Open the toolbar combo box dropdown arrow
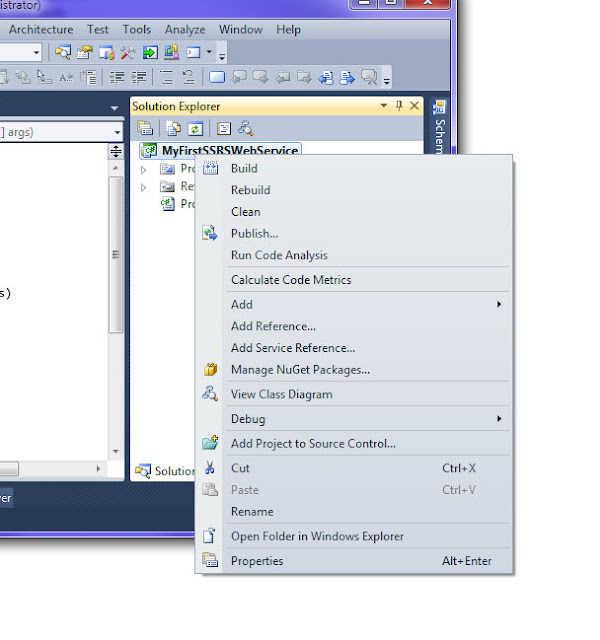Screen dimensions: 600x640 pos(36,52)
